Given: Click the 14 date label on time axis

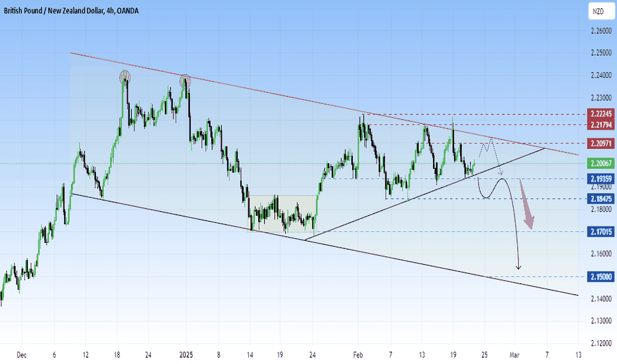Looking at the screenshot, I should [250, 355].
